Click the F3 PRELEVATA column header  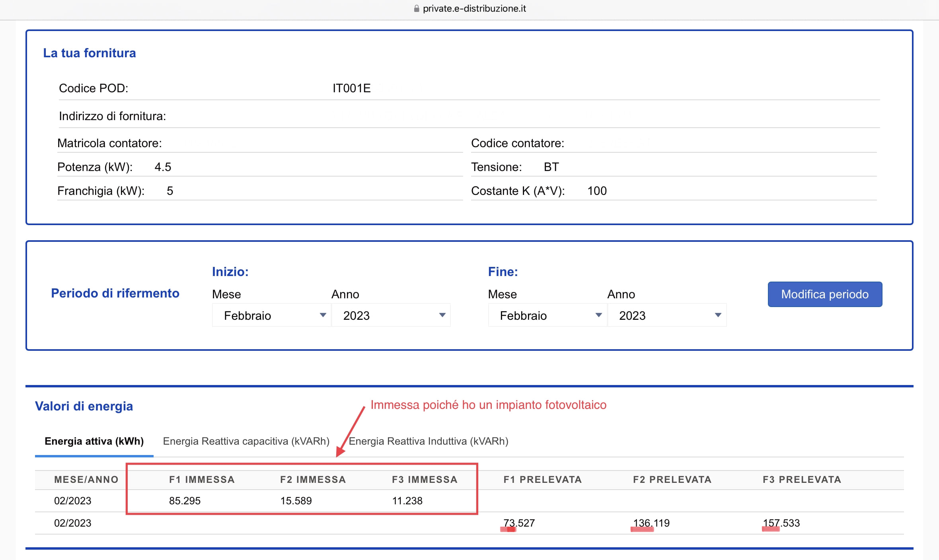point(802,480)
